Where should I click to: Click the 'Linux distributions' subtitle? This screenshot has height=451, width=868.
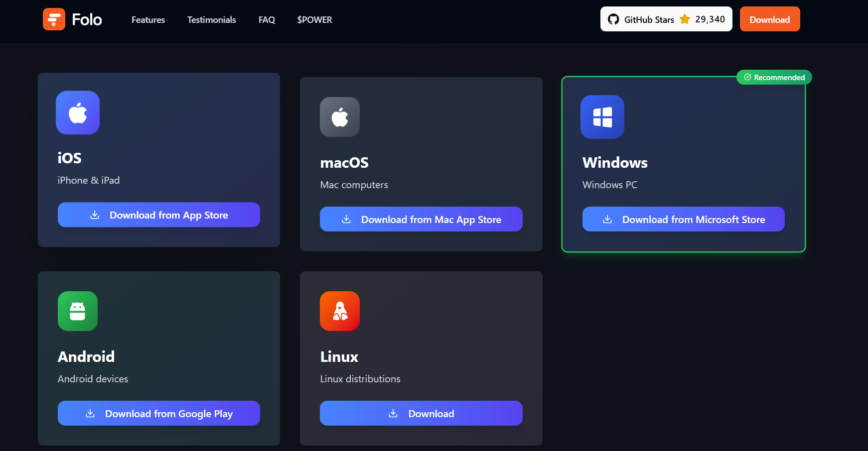point(360,379)
